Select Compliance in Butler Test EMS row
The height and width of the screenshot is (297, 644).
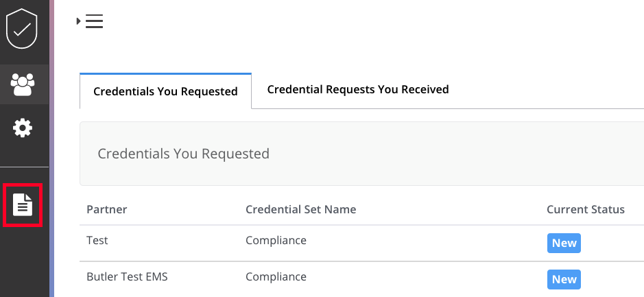(x=276, y=276)
